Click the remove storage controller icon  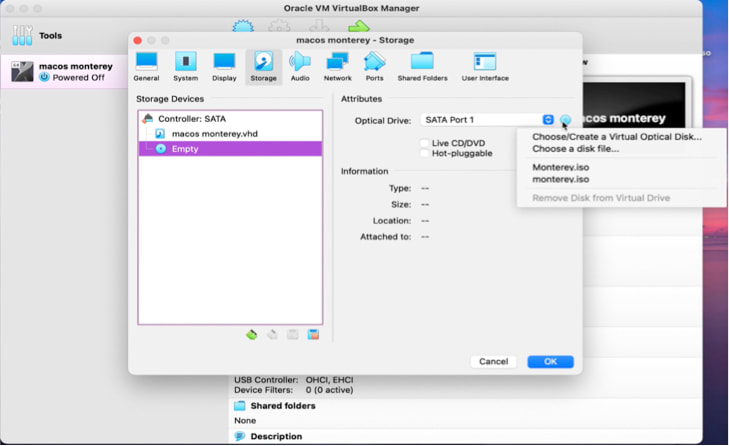[x=272, y=334]
